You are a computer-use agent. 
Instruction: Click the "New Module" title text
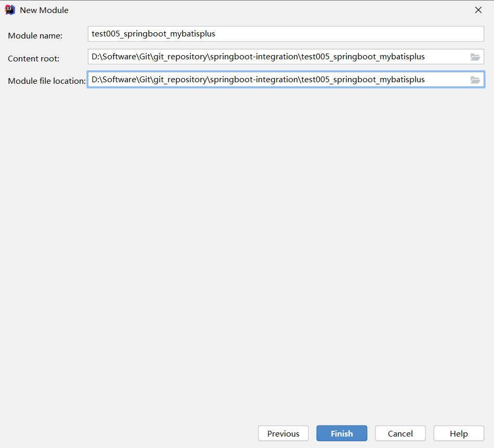44,10
